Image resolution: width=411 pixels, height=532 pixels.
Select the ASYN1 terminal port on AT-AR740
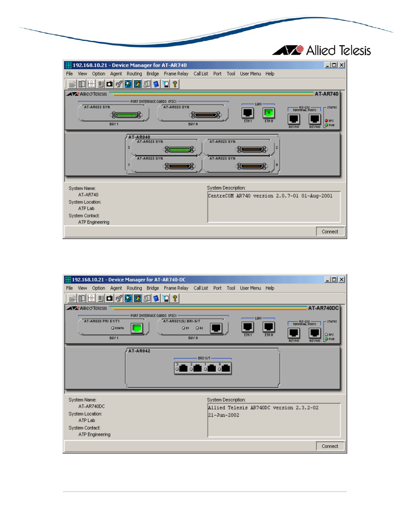click(294, 119)
